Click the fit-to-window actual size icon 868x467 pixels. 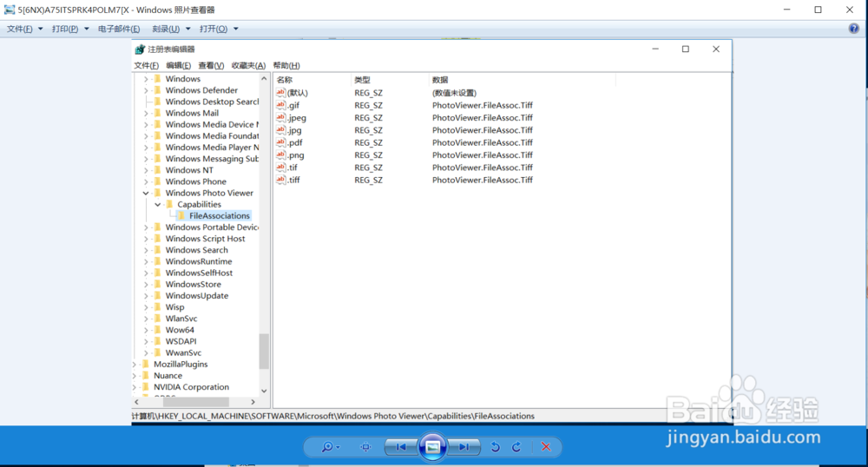click(x=365, y=447)
